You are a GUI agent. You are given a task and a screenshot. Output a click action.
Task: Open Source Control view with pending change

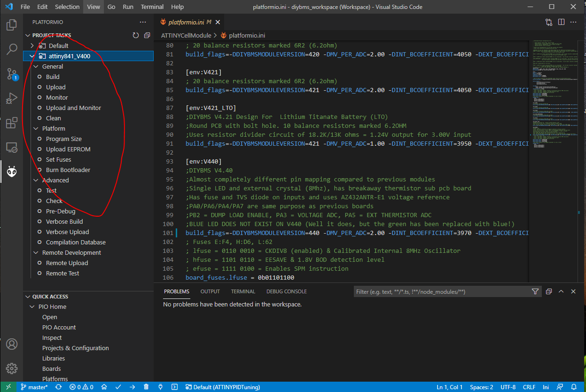point(12,74)
